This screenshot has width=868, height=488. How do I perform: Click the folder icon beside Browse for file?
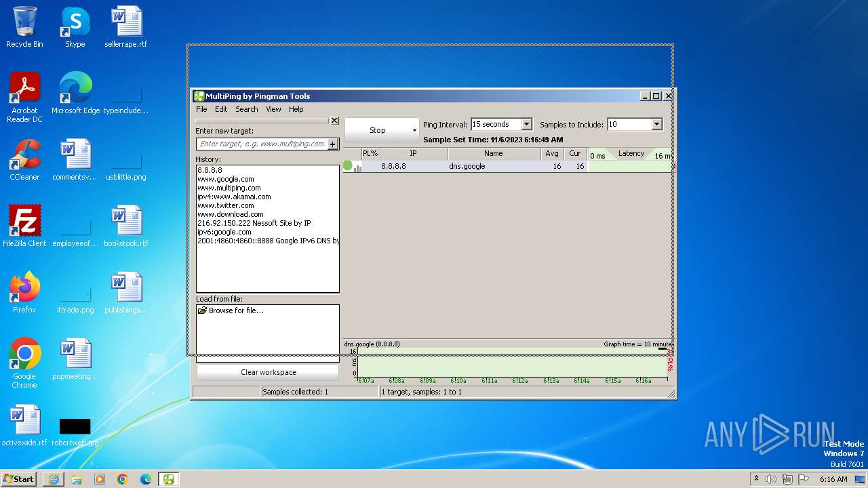coord(202,310)
